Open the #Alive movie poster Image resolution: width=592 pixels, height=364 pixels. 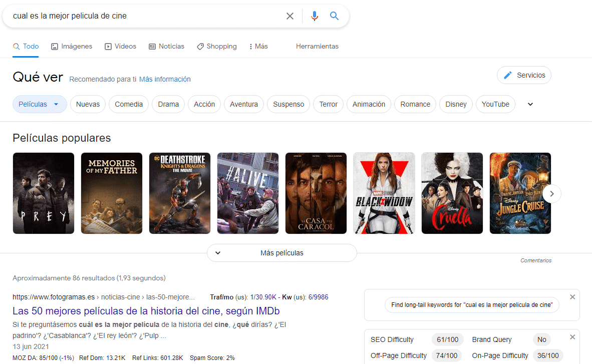[x=248, y=193]
